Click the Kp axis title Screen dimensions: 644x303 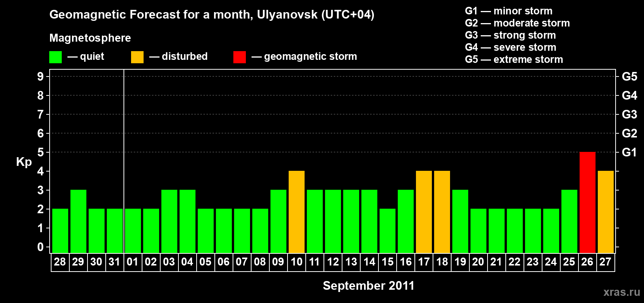point(24,162)
